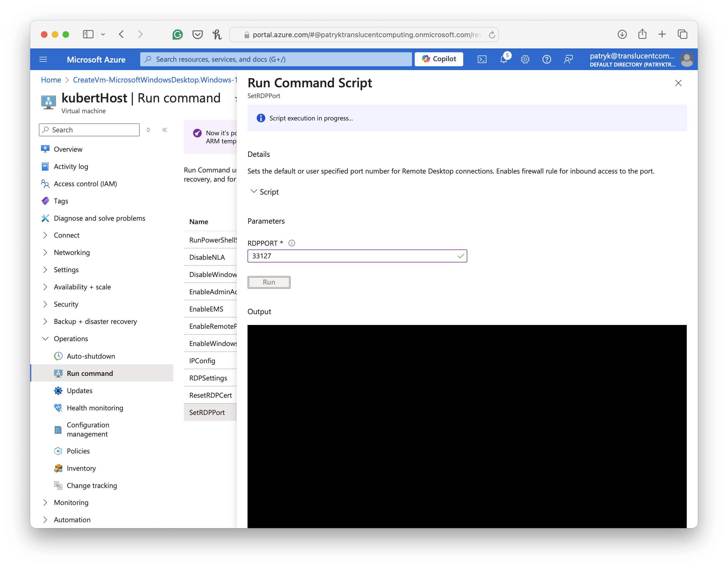
Task: Click Grammarly extension icon in Safari
Action: click(x=178, y=35)
